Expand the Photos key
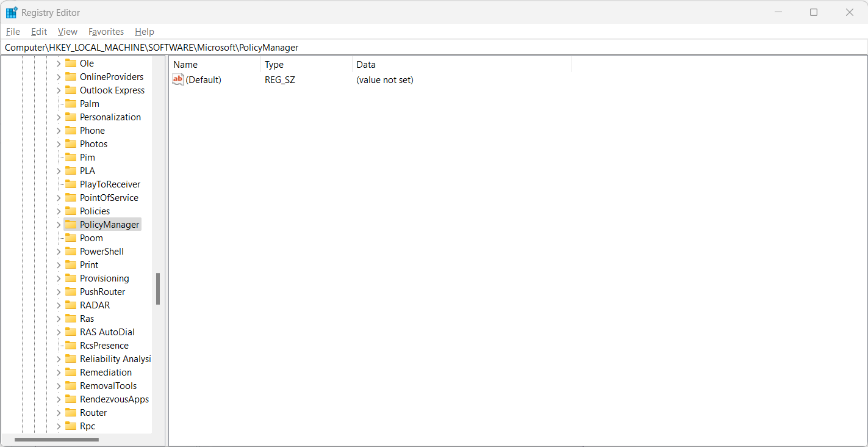The height and width of the screenshot is (447, 868). 59,144
